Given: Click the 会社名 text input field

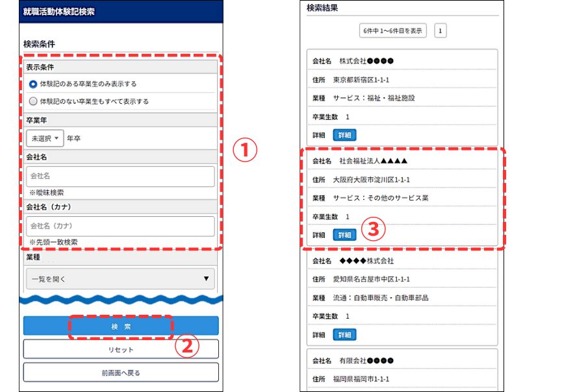Looking at the screenshot, I should pos(120,176).
